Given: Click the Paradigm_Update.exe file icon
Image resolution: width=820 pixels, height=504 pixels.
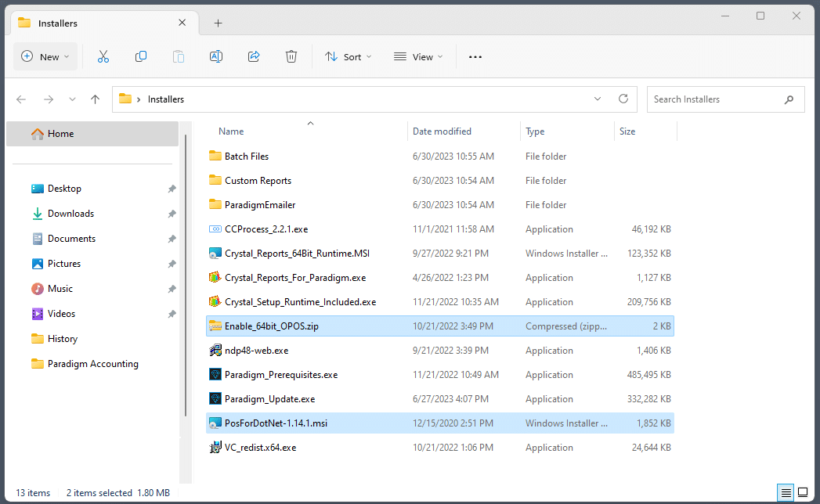Looking at the screenshot, I should point(215,399).
